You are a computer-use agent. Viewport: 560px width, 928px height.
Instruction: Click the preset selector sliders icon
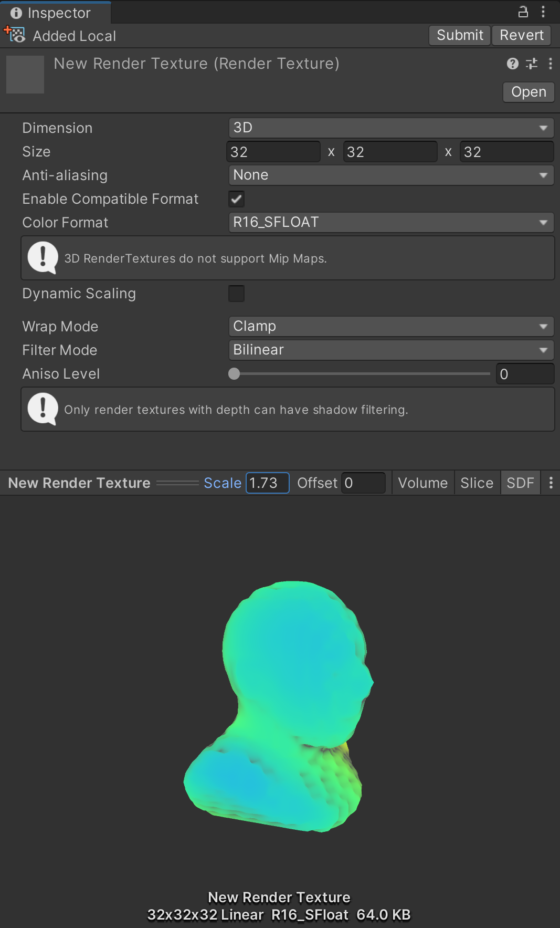point(532,64)
